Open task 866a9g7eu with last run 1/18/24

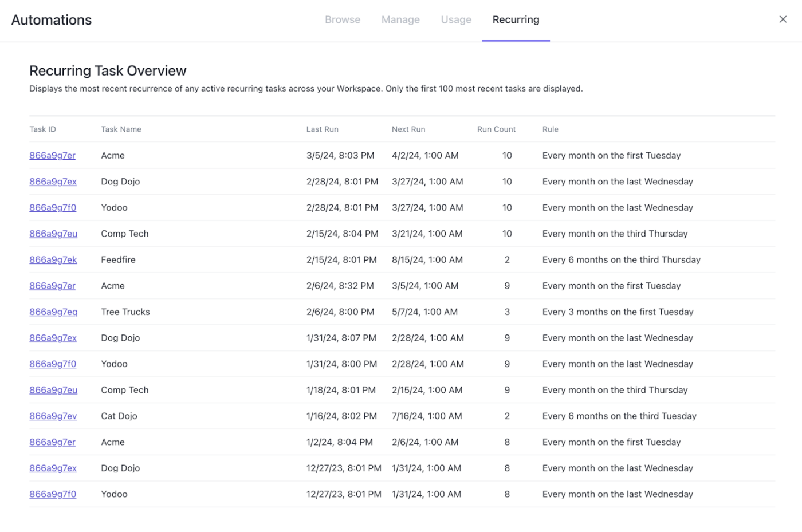point(53,390)
